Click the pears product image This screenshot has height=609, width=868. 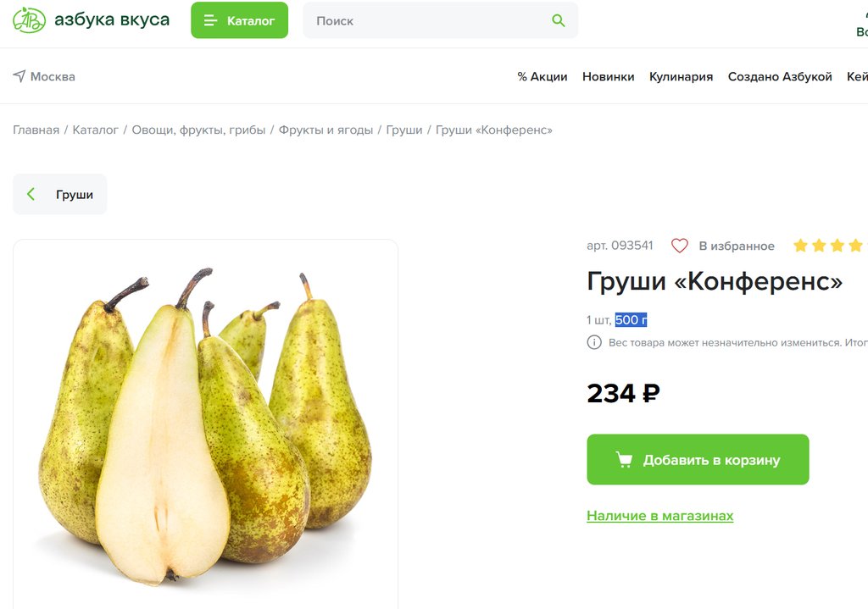click(205, 424)
